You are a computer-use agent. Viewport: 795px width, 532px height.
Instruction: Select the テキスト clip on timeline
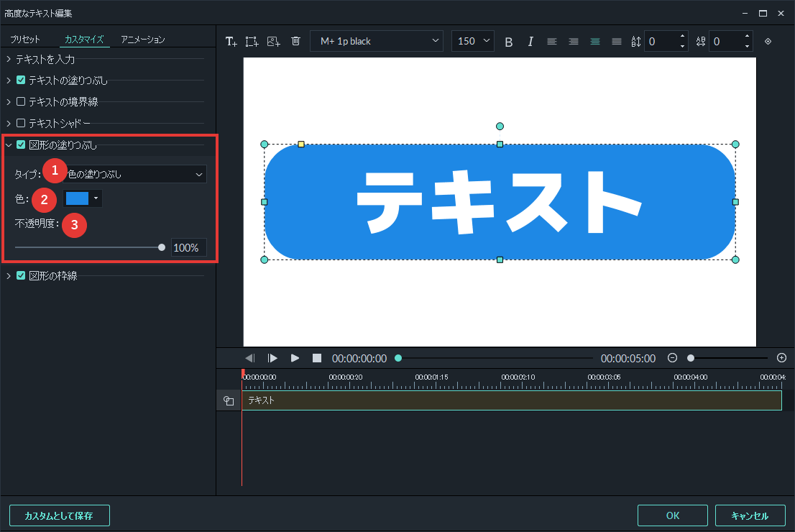coord(512,400)
